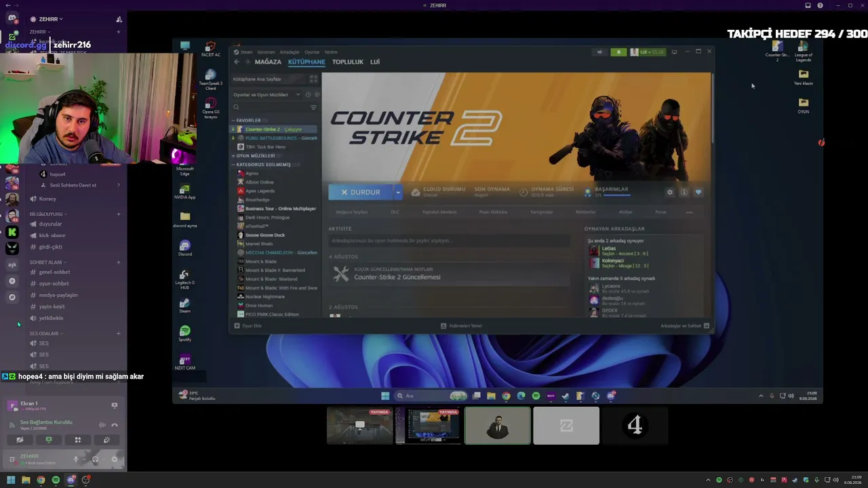
Task: Open the LUI account dropdown
Action: pos(648,52)
